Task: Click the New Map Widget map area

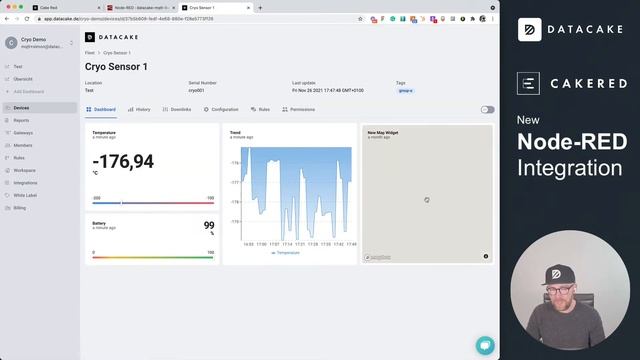Action: [427, 194]
